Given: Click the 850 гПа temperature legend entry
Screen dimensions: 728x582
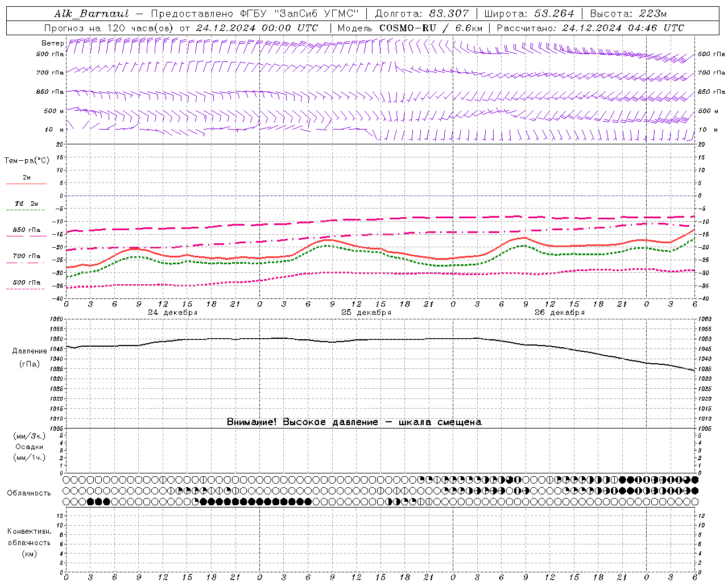Looking at the screenshot, I should coord(27,230).
